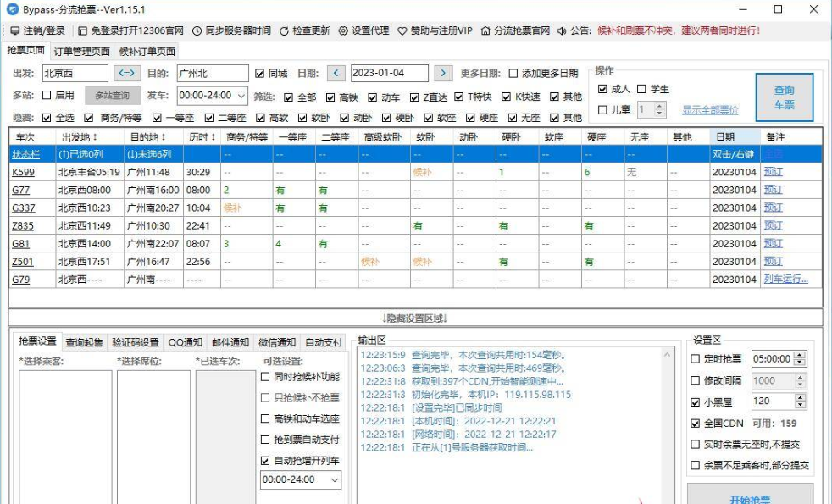Open 分流抢票官网 home toolbar item
Viewport: 832px width, 504px height.
(x=516, y=30)
